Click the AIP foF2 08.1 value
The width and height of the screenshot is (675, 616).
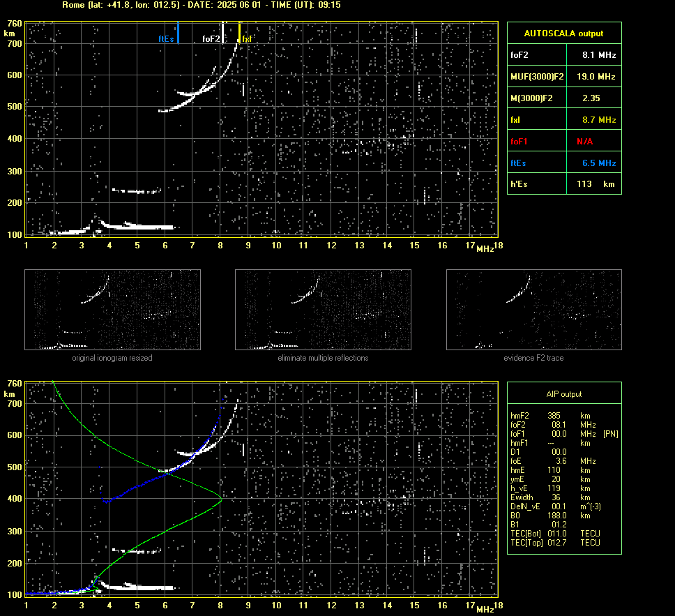point(559,425)
